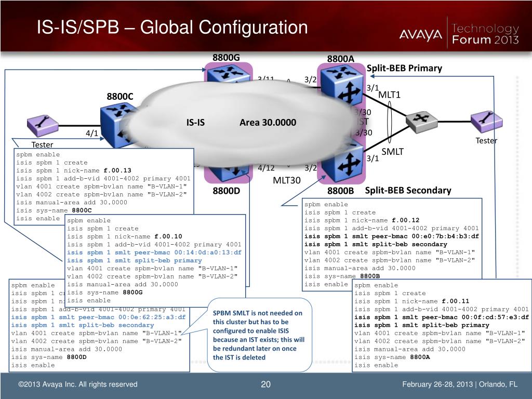This screenshot has width=532, height=399.
Task: Select the 'Area 30.0000' text in the cloud
Action: [268, 123]
